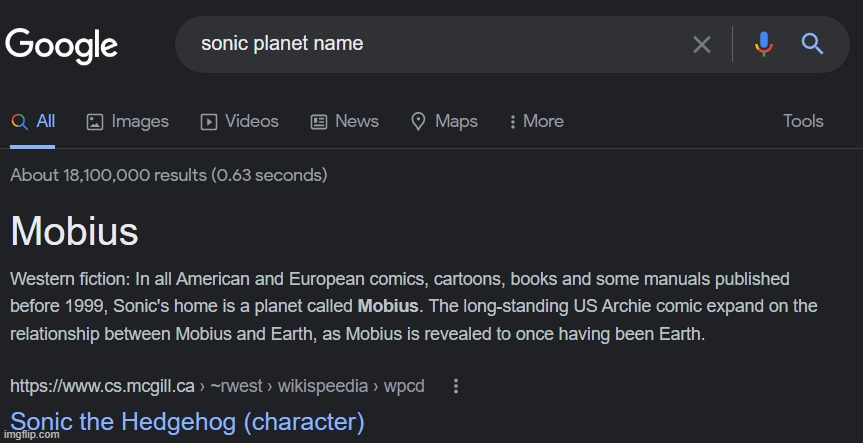863x443 pixels.
Task: Open the Maps results tab
Action: (x=444, y=121)
